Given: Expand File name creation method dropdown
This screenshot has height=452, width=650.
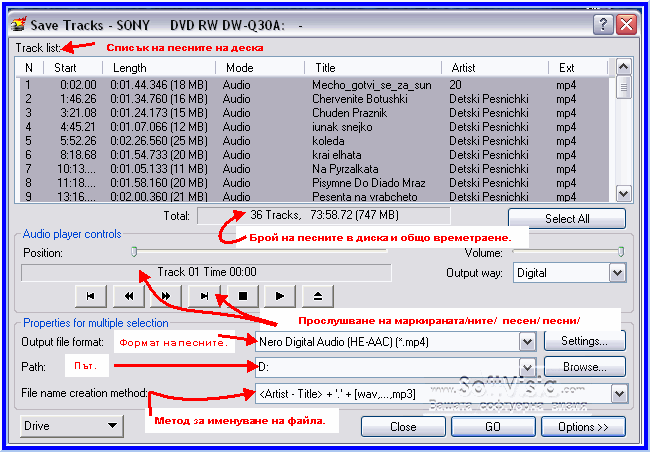Looking at the screenshot, I should [619, 394].
